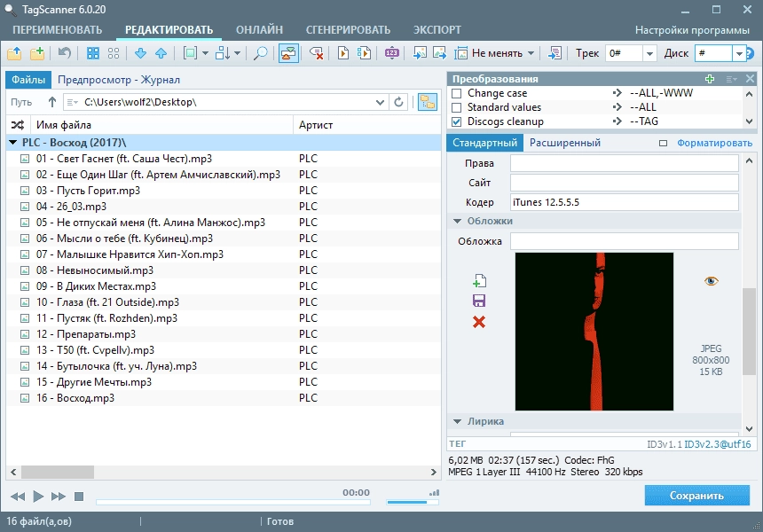This screenshot has width=763, height=532.
Task: Shuffle files using the column header shuffle icon
Action: (x=18, y=125)
